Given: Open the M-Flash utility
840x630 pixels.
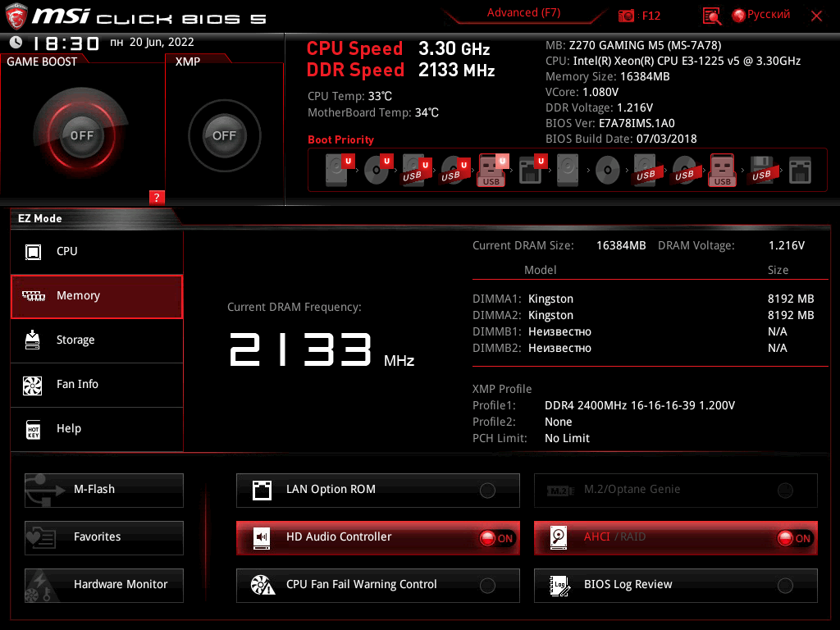Looking at the screenshot, I should click(x=104, y=491).
